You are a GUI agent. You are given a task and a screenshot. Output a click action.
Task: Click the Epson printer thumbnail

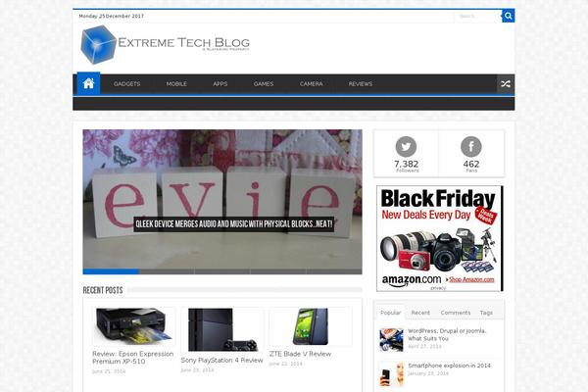[x=133, y=326]
